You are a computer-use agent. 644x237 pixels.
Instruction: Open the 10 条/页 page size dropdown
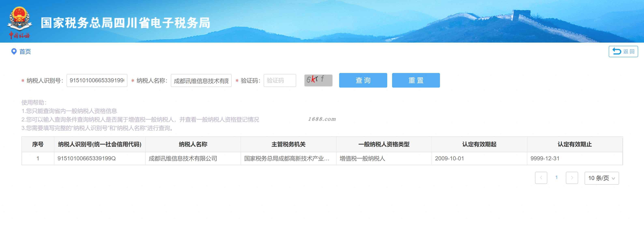tap(601, 178)
